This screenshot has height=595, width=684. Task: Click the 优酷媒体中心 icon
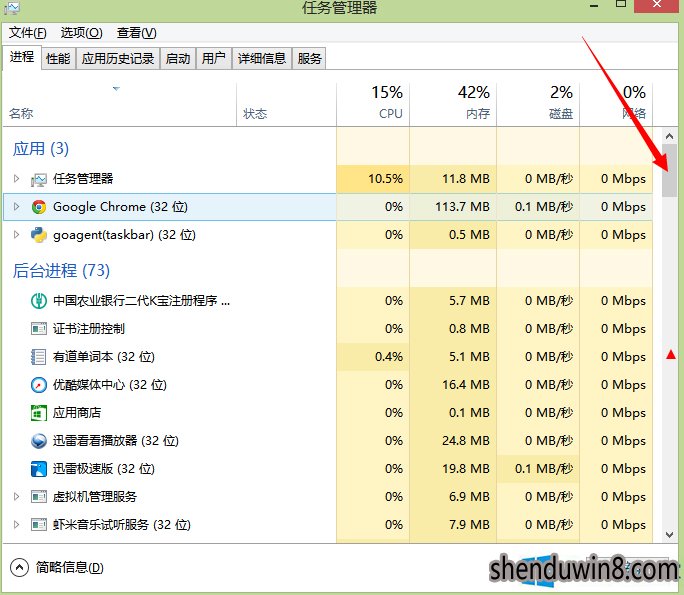39,385
